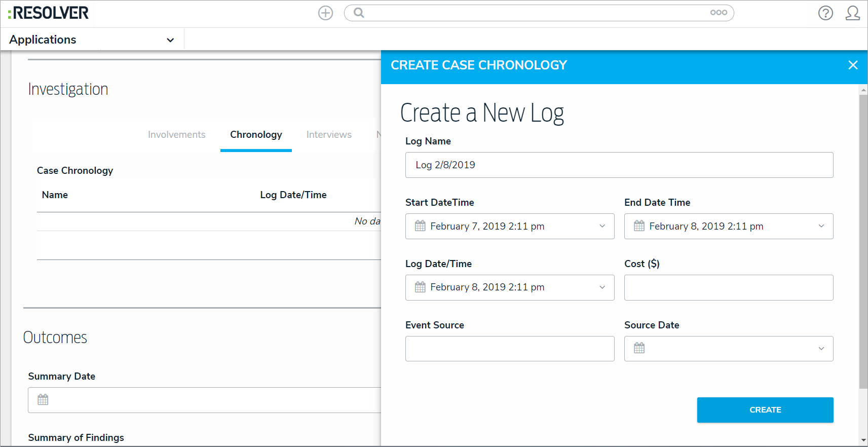Click the plus create-new icon in header

(x=325, y=13)
